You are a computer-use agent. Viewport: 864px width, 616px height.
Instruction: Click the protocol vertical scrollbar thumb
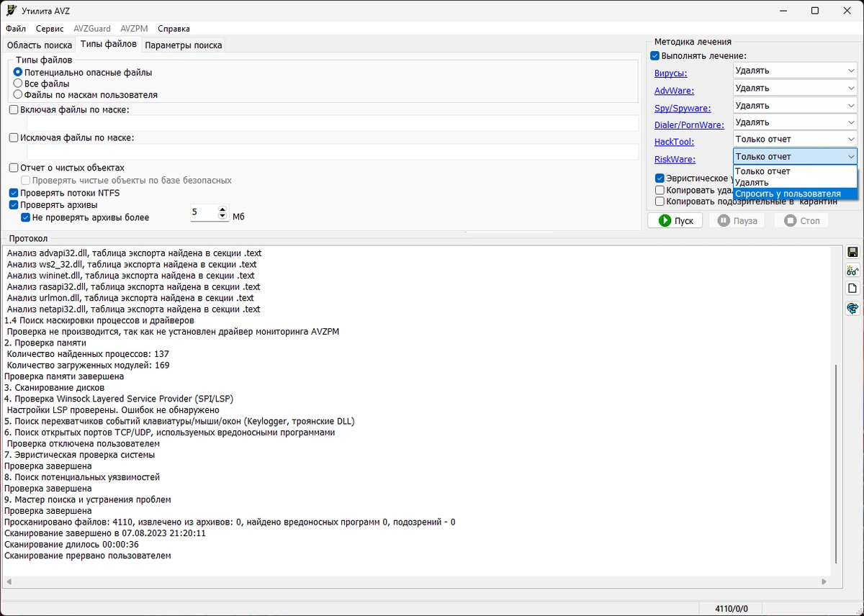point(835,463)
